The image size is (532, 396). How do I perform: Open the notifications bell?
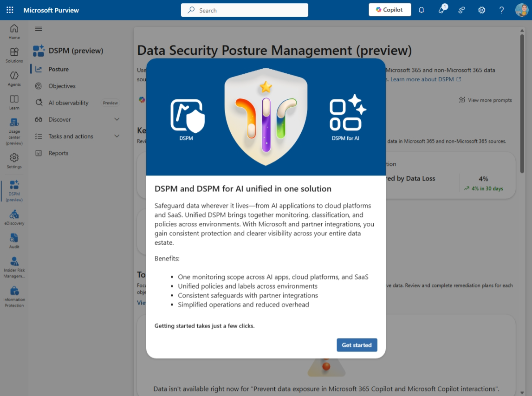pos(422,10)
